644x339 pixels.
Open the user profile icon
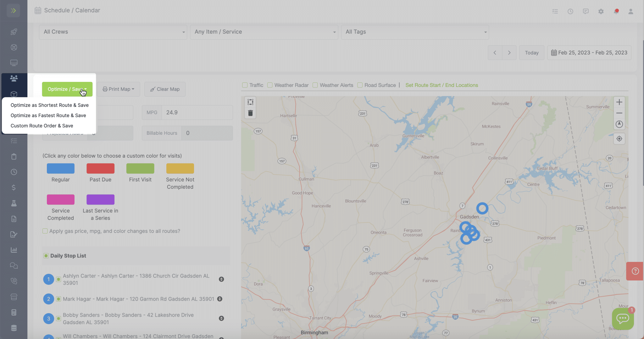click(631, 11)
